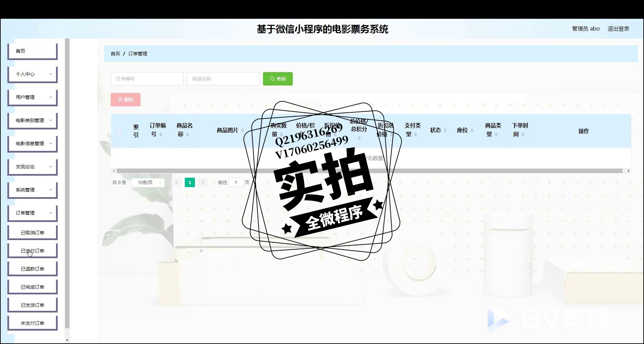Click sidebar scroll down arrow
The width and height of the screenshot is (644, 344).
point(67,340)
